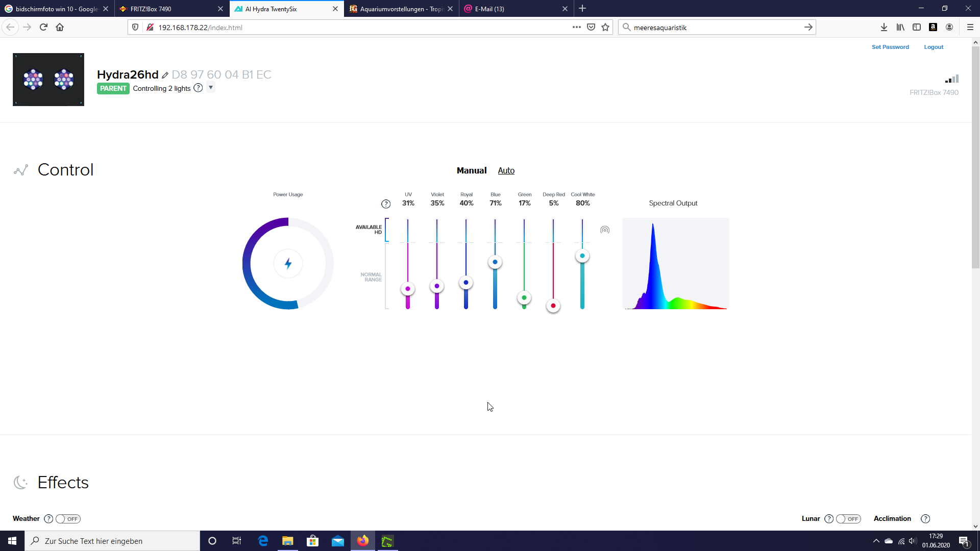Viewport: 980px width, 551px height.
Task: Click the Lunar help question mark icon
Action: [829, 519]
